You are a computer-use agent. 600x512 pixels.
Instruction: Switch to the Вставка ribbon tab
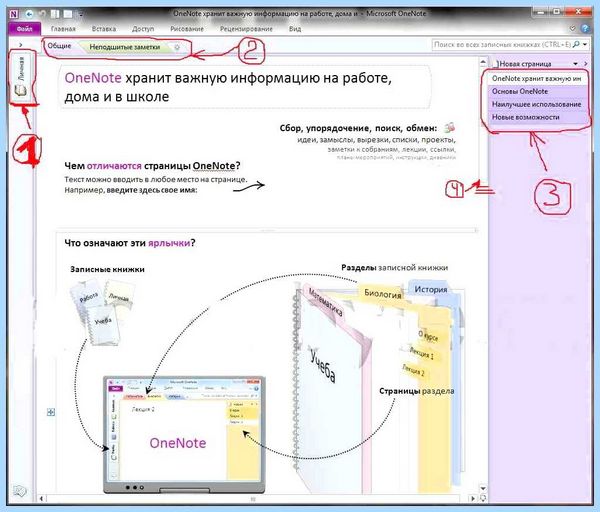coord(104,29)
